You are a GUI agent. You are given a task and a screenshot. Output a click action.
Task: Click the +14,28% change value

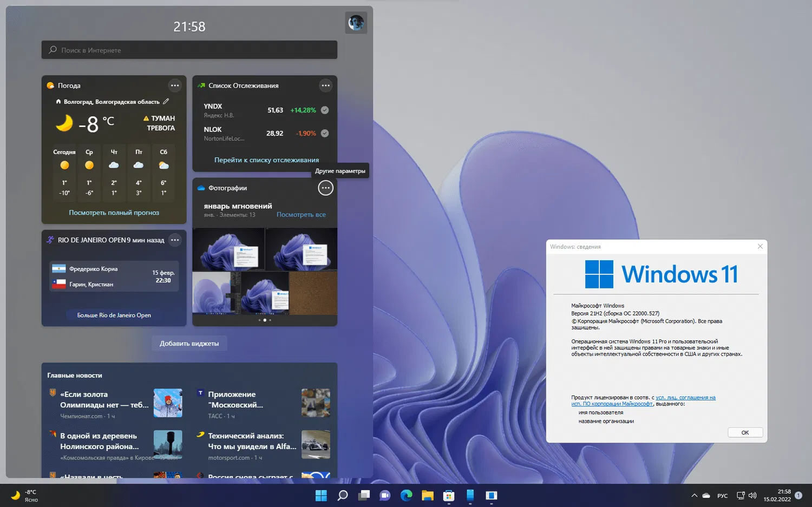tap(303, 110)
